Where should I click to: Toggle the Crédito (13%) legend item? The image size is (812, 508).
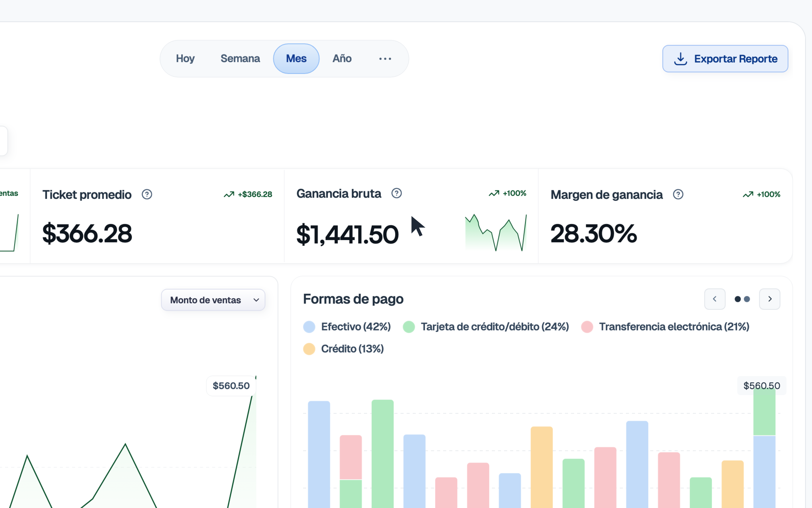tap(343, 349)
